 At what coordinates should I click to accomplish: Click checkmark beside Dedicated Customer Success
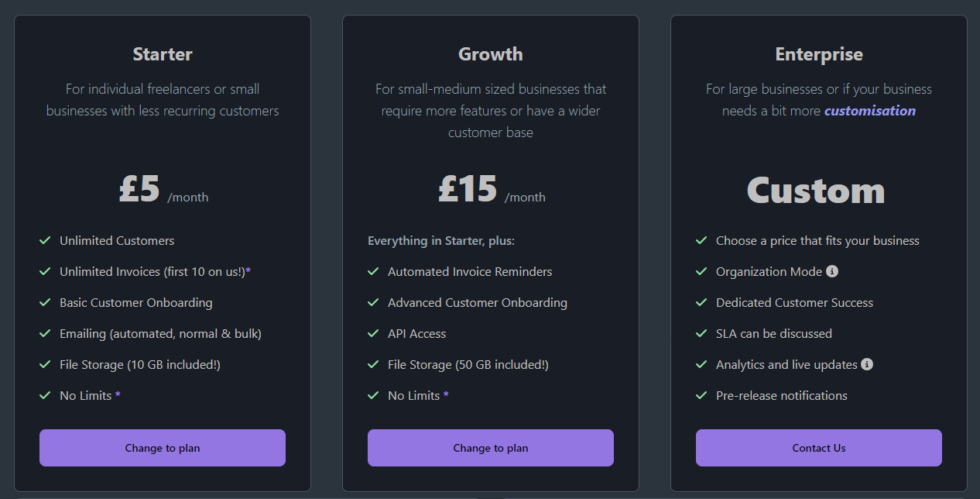[702, 302]
